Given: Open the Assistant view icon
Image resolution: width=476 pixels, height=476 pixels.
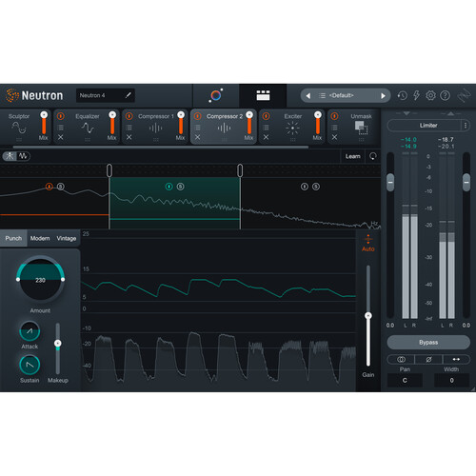Looking at the screenshot, I should coord(216,95).
